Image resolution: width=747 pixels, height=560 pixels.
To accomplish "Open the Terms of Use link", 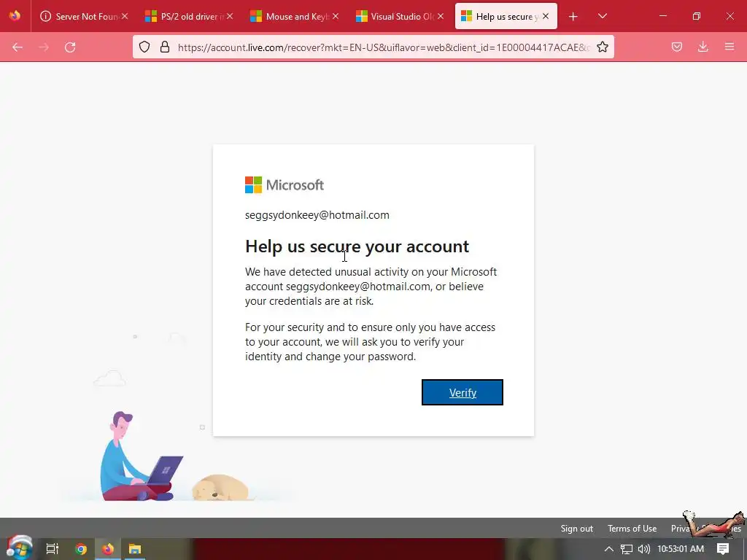I will [632, 529].
